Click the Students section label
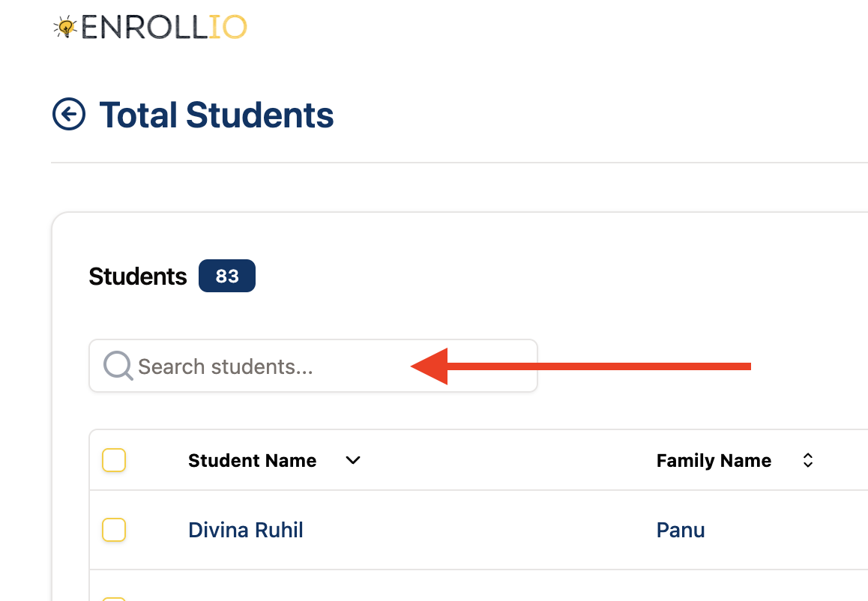Viewport: 868px width, 601px height. tap(138, 277)
